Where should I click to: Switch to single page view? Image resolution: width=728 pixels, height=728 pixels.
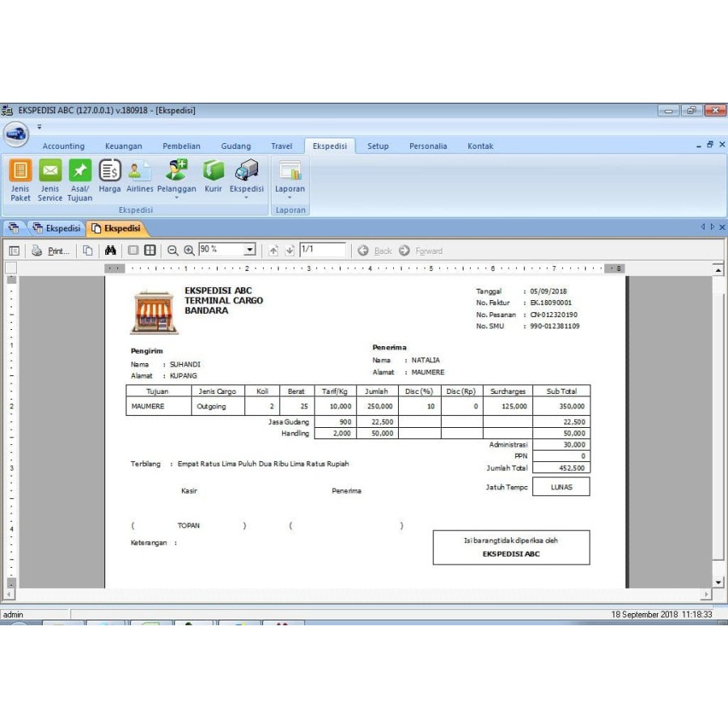(133, 251)
